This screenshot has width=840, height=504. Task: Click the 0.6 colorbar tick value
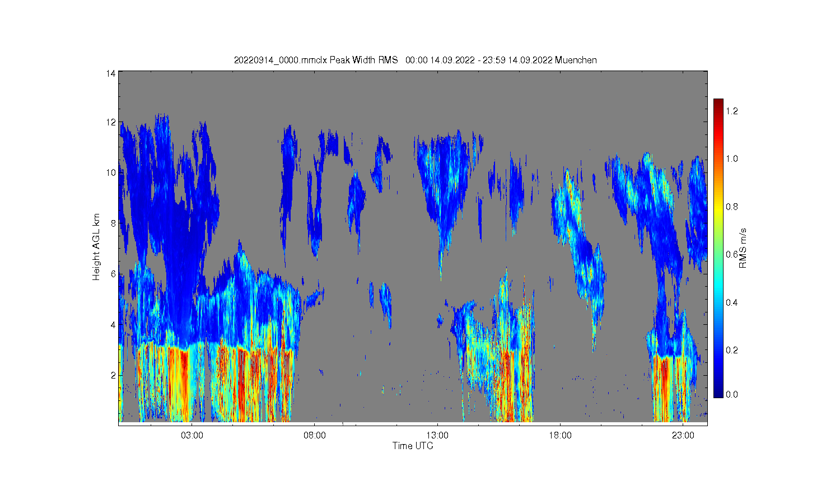pos(732,254)
